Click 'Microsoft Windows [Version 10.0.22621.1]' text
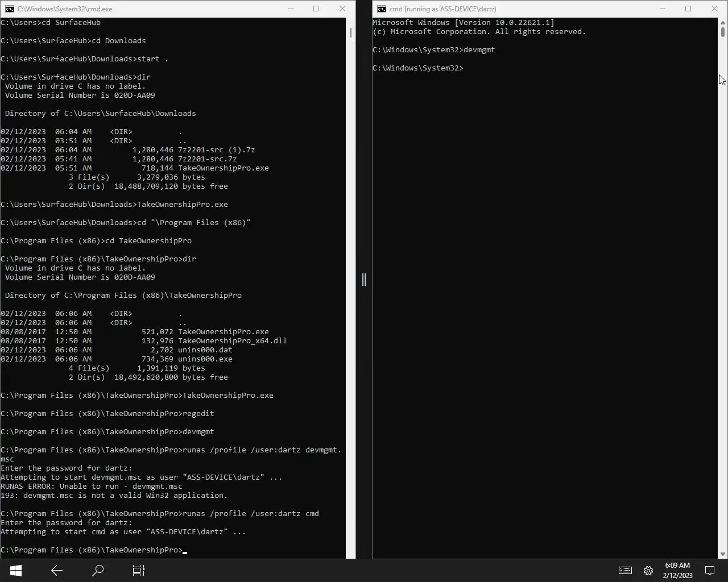Screen dimensions: 728x582 (463, 22)
